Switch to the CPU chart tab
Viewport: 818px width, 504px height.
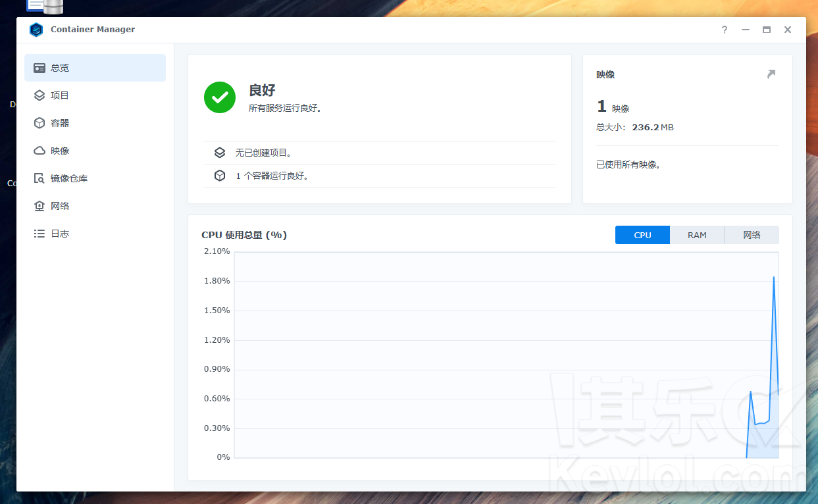pos(642,235)
